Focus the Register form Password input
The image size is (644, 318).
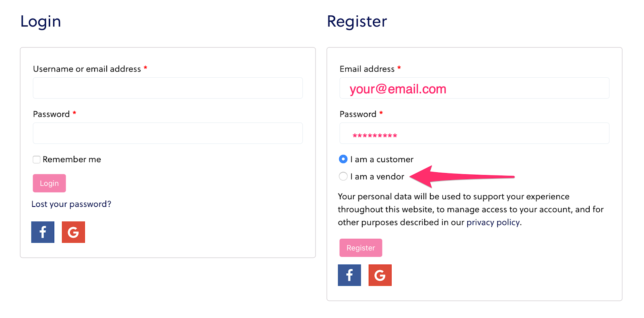coord(474,133)
